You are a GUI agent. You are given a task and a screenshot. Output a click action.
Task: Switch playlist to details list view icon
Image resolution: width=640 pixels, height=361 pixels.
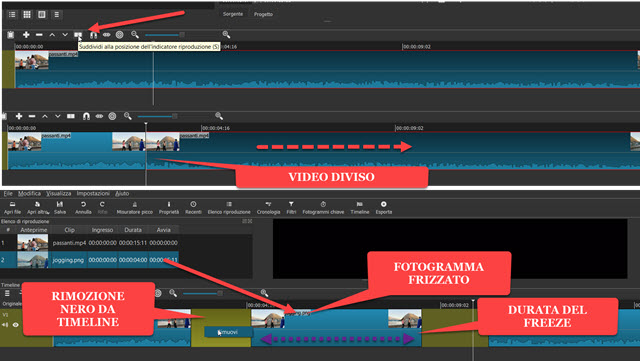point(12,15)
